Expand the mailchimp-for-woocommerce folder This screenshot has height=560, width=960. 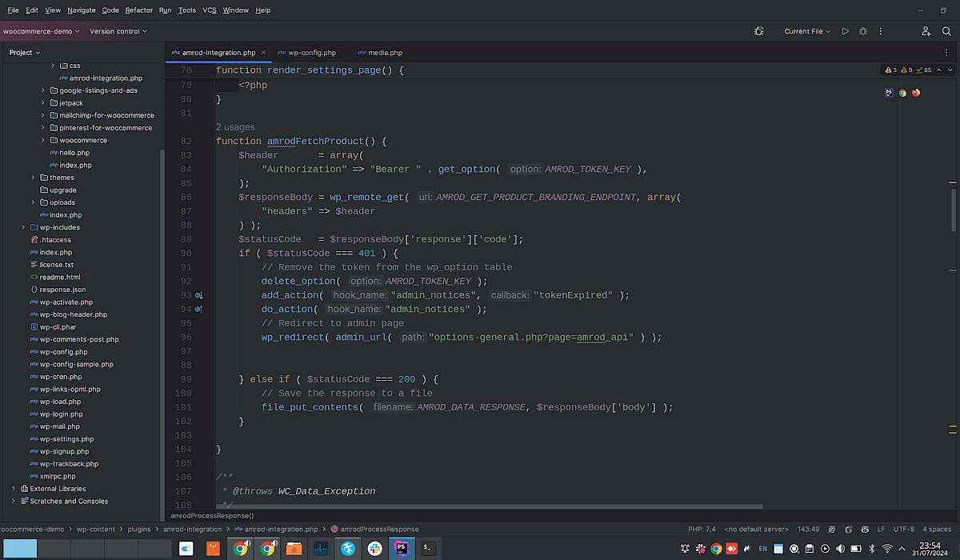pyautogui.click(x=43, y=115)
